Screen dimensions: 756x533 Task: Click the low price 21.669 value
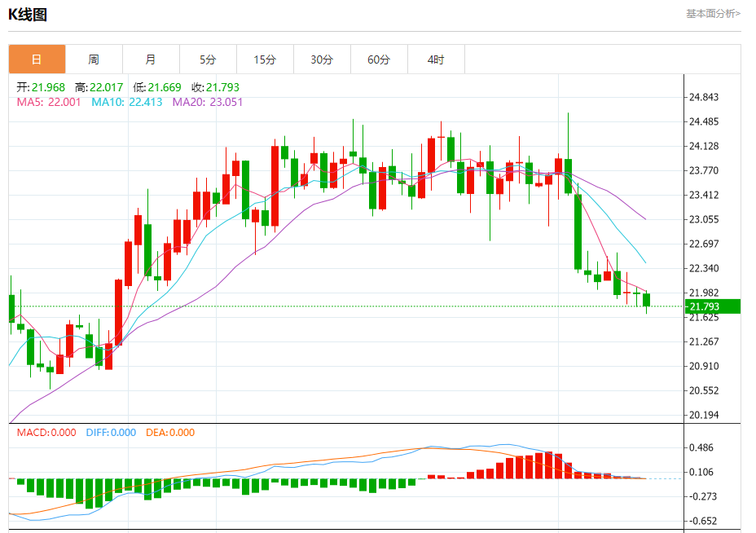click(x=165, y=87)
